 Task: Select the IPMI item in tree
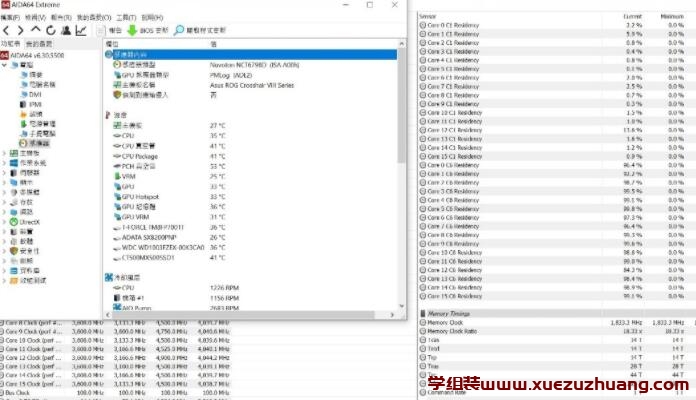(35, 104)
